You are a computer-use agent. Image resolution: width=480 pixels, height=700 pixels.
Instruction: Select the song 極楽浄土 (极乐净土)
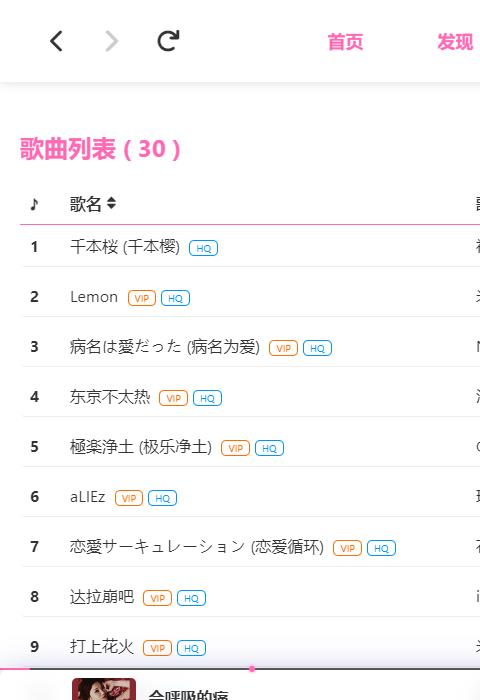pos(141,447)
